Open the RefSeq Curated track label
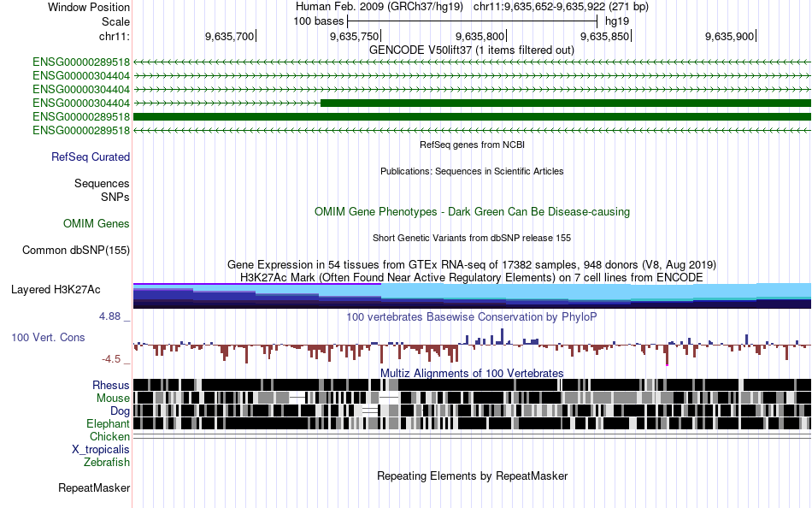Screen dimensions: 812x508 (91, 157)
